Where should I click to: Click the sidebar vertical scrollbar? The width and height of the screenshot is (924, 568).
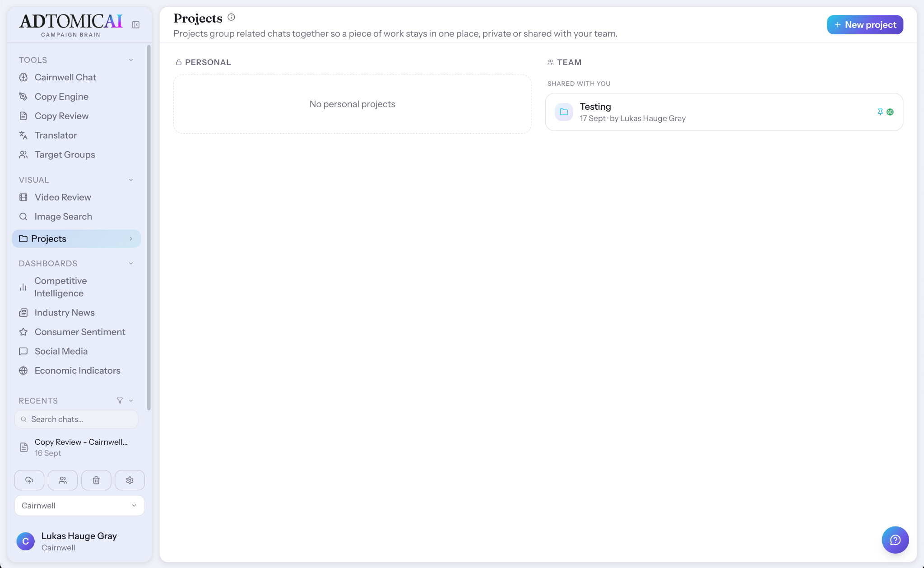(149, 228)
